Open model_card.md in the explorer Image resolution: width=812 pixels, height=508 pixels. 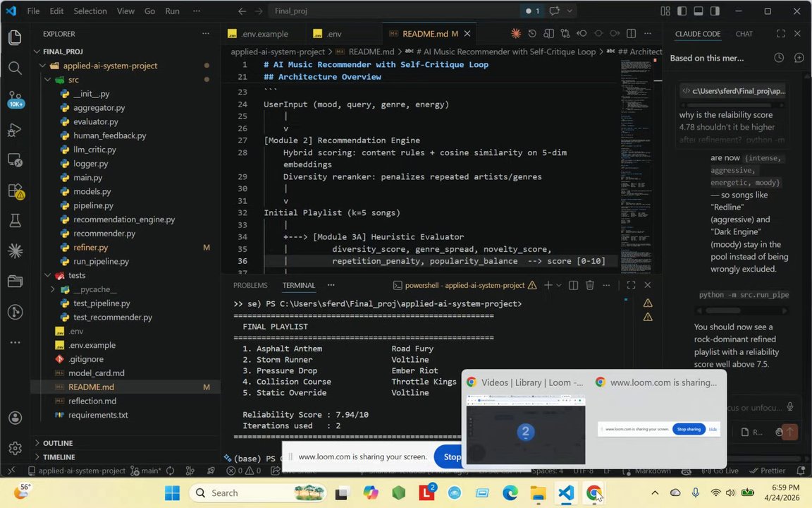point(97,373)
